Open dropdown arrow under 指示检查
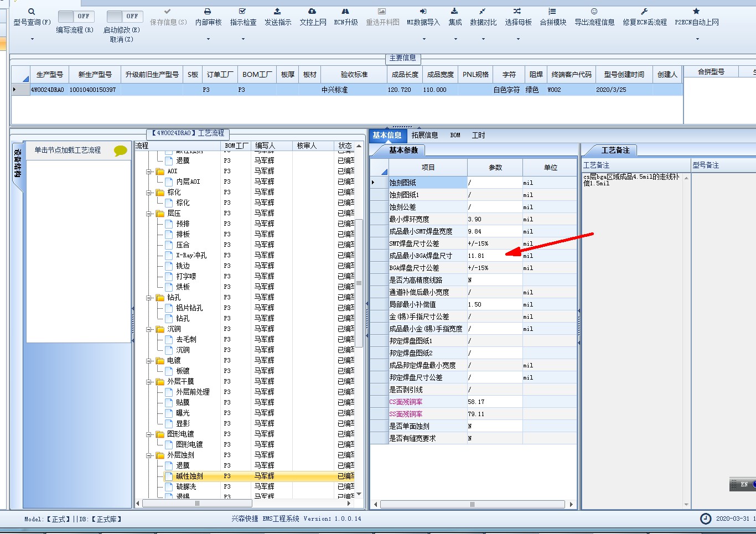 coord(243,39)
